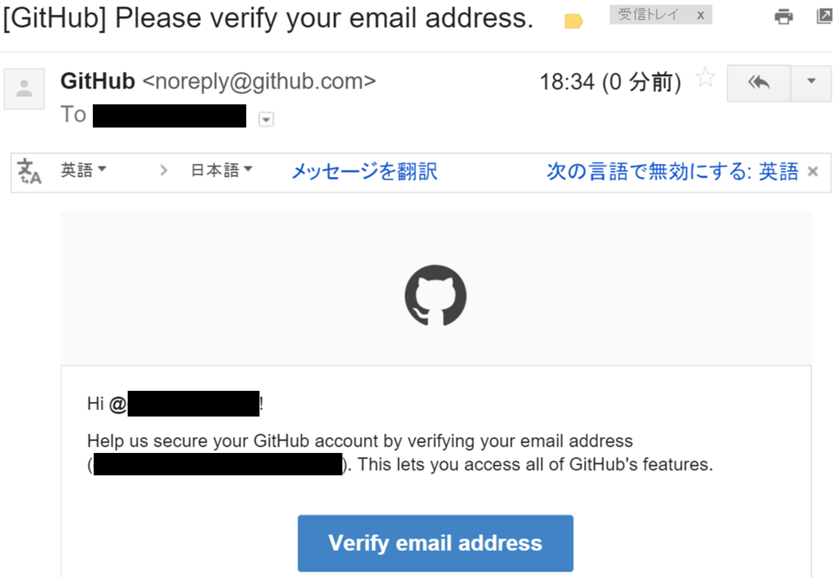
Task: Click the email subject line
Action: tap(268, 18)
